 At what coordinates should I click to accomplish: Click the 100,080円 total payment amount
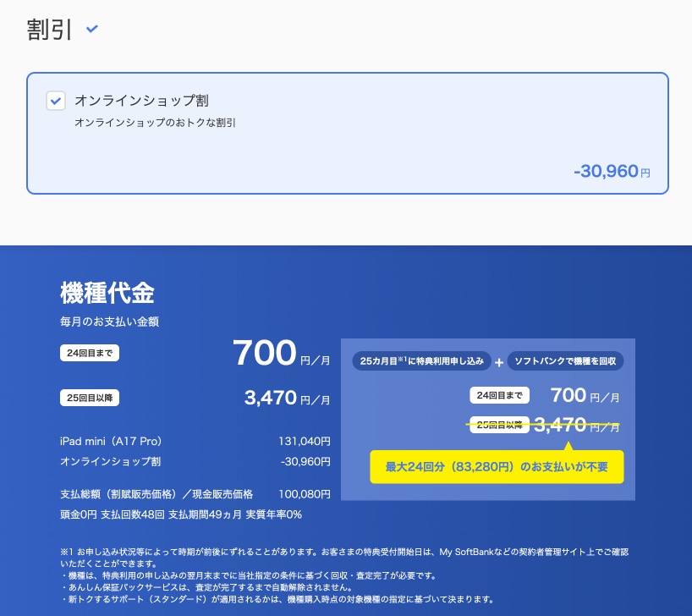[x=304, y=494]
